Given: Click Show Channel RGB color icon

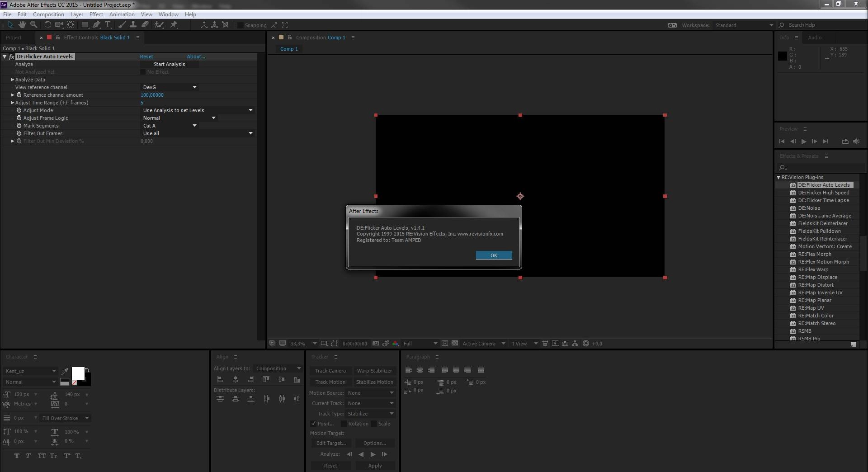Looking at the screenshot, I should 396,344.
